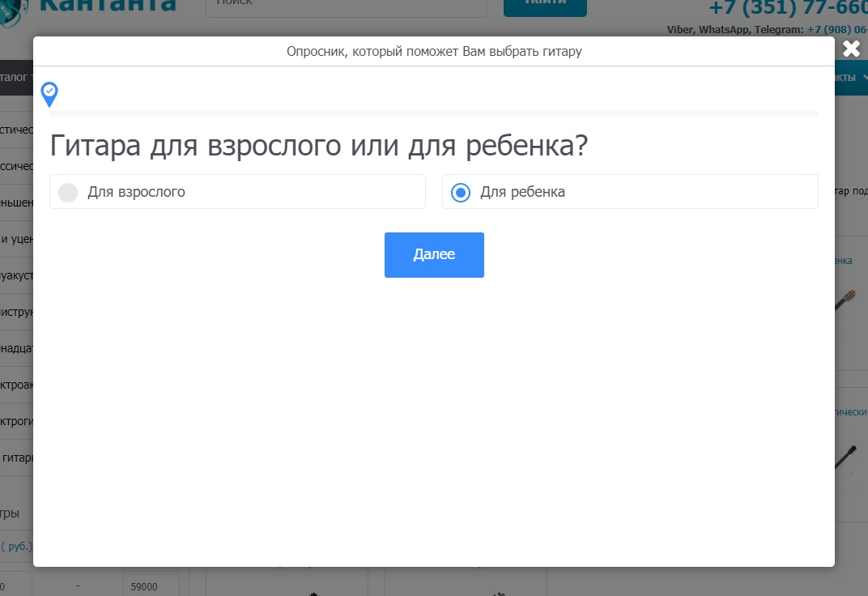Click the Кантата logo in the header

(x=105, y=6)
